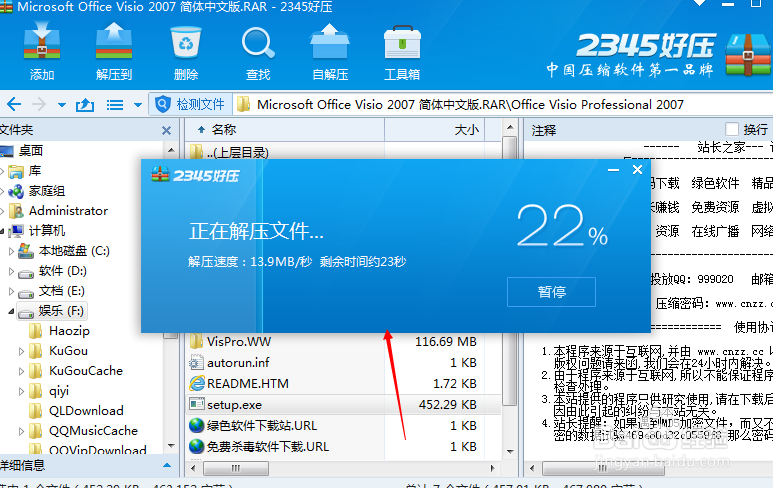This screenshot has width=773, height=488.
Task: Select the VisPro.WW folder
Action: (239, 341)
